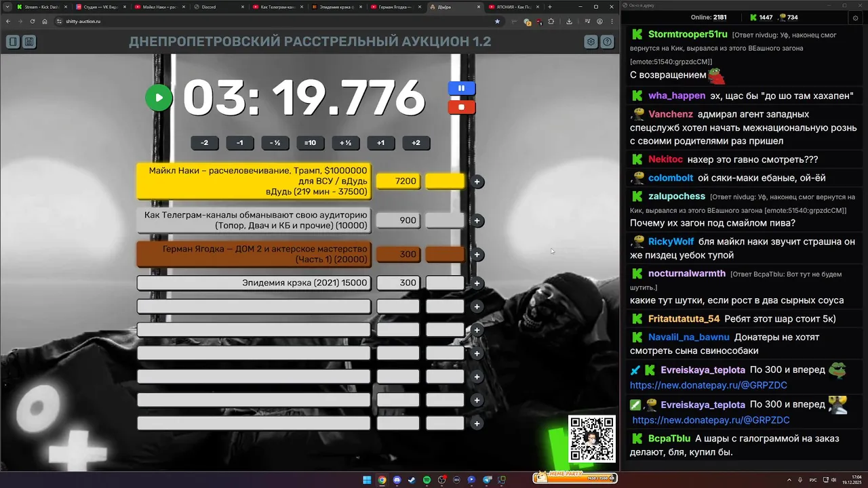868x488 pixels.
Task: Open Steam from the taskbar
Action: click(412, 480)
